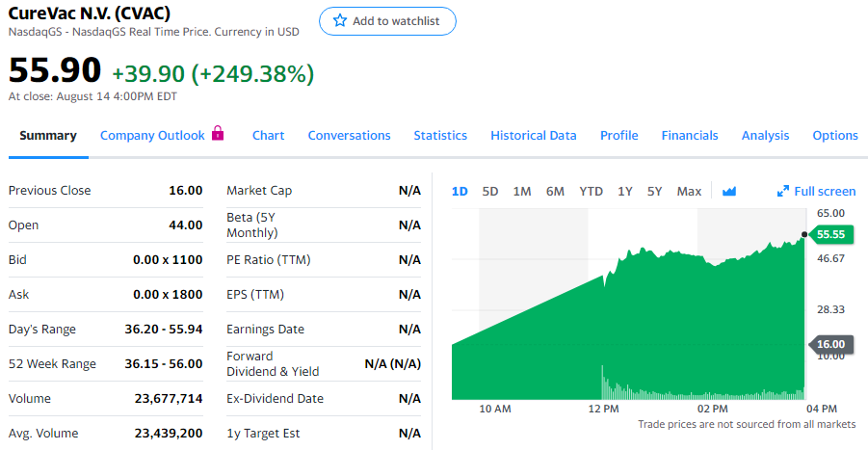Click the Ask value 0.00 x 1800
868x450 pixels.
coord(168,295)
